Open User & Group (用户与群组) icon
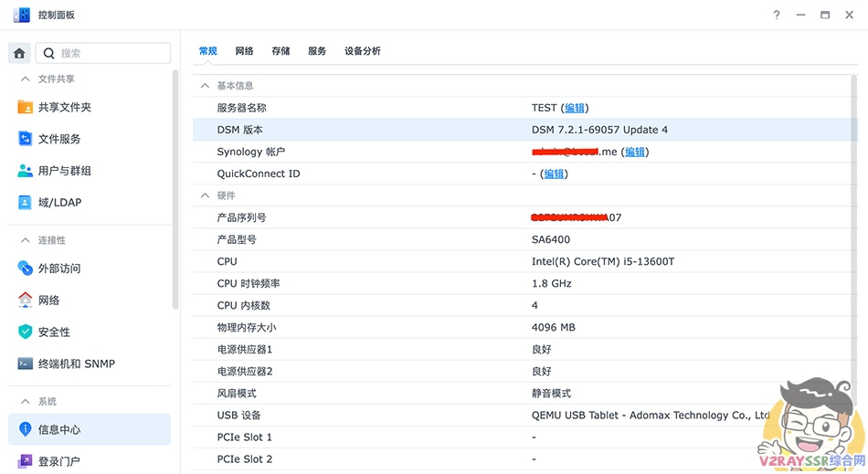Viewport: 868px width, 474px height. [x=25, y=171]
